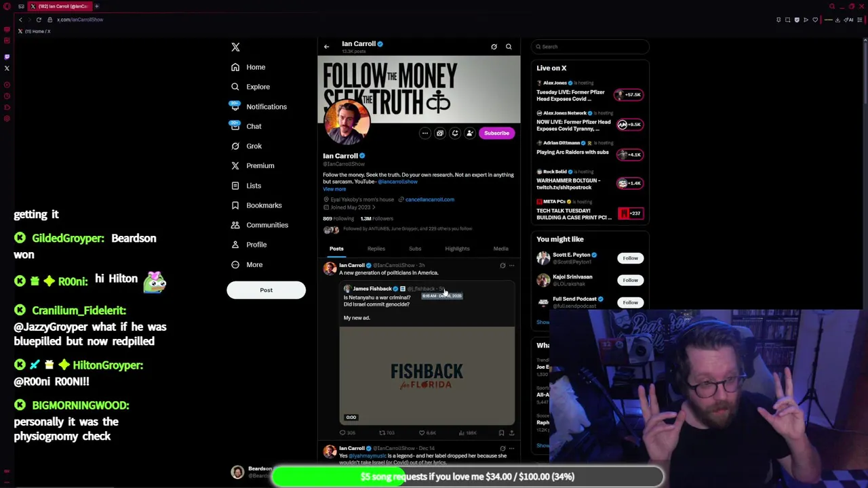The image size is (868, 488).
Task: Open a new browser tab with plus
Action: (x=96, y=6)
